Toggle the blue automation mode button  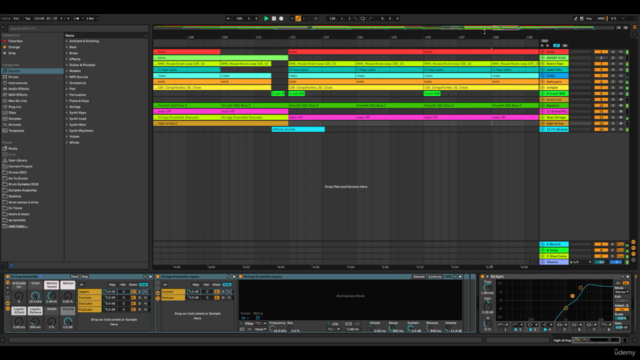tap(556, 46)
